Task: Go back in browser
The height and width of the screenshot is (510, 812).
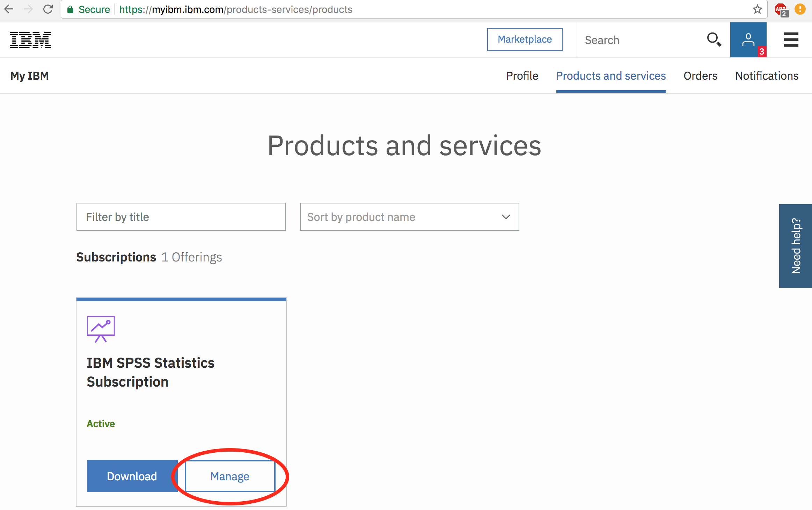Action: (x=9, y=9)
